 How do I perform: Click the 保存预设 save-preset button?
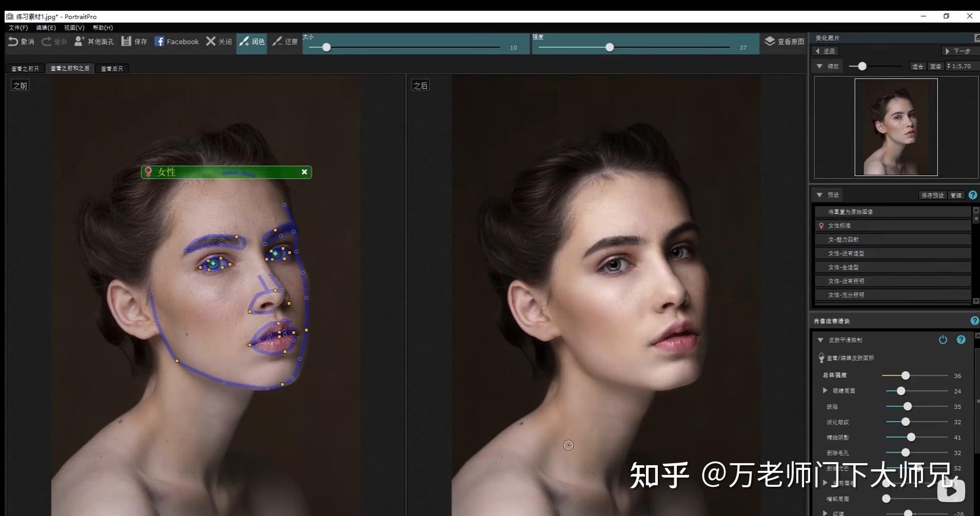pos(932,195)
